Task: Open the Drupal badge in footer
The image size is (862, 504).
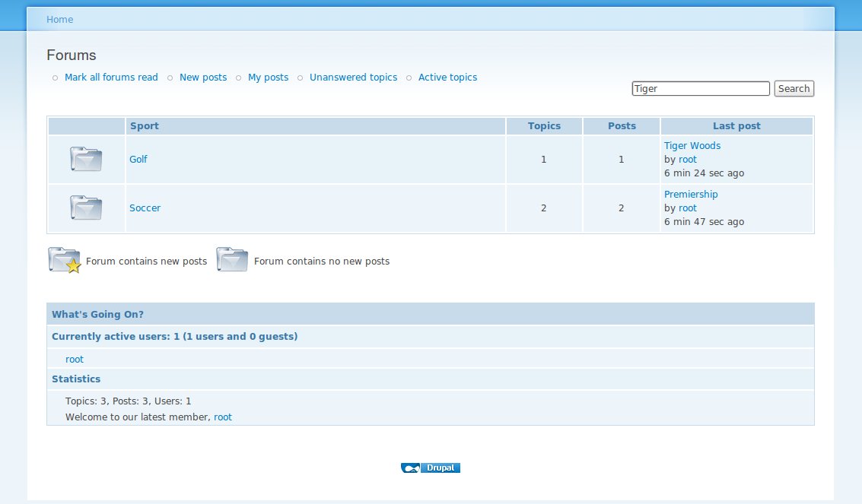Action: pos(431,468)
